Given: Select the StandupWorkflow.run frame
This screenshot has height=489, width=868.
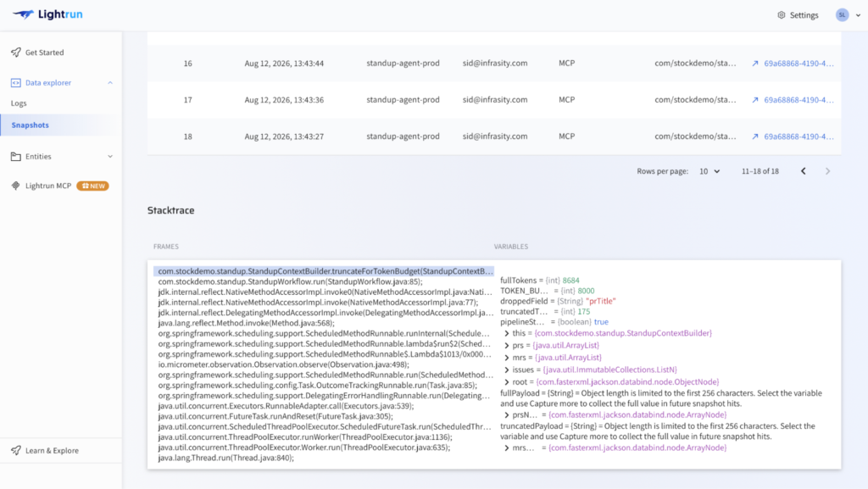Looking at the screenshot, I should pyautogui.click(x=290, y=281).
